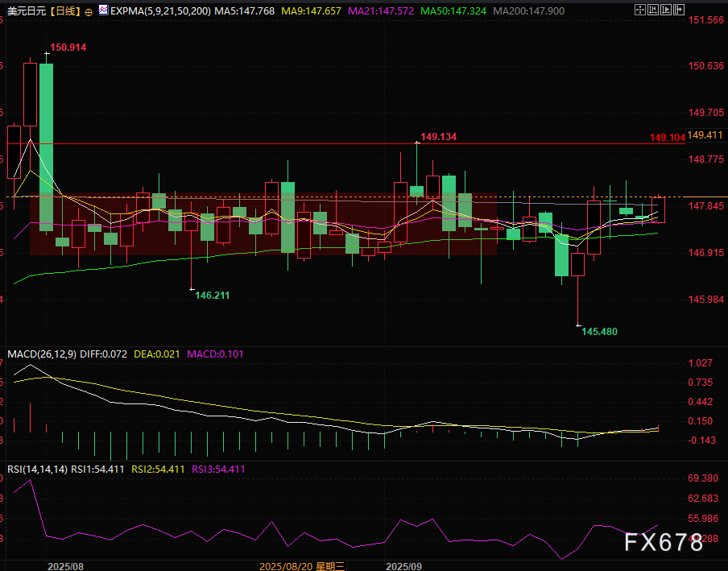Click the 2025/08 time axis label
The height and width of the screenshot is (571, 728).
point(65,566)
